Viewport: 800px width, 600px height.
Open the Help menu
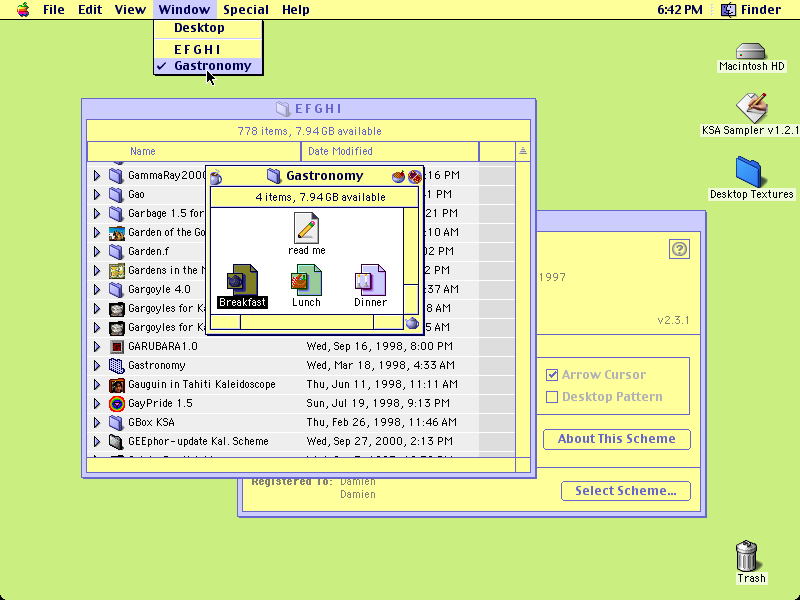pyautogui.click(x=295, y=9)
